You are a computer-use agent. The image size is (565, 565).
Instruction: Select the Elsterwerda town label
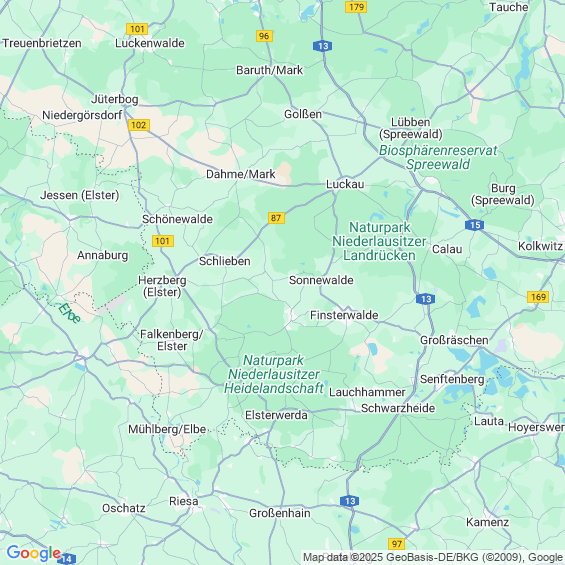tap(276, 415)
